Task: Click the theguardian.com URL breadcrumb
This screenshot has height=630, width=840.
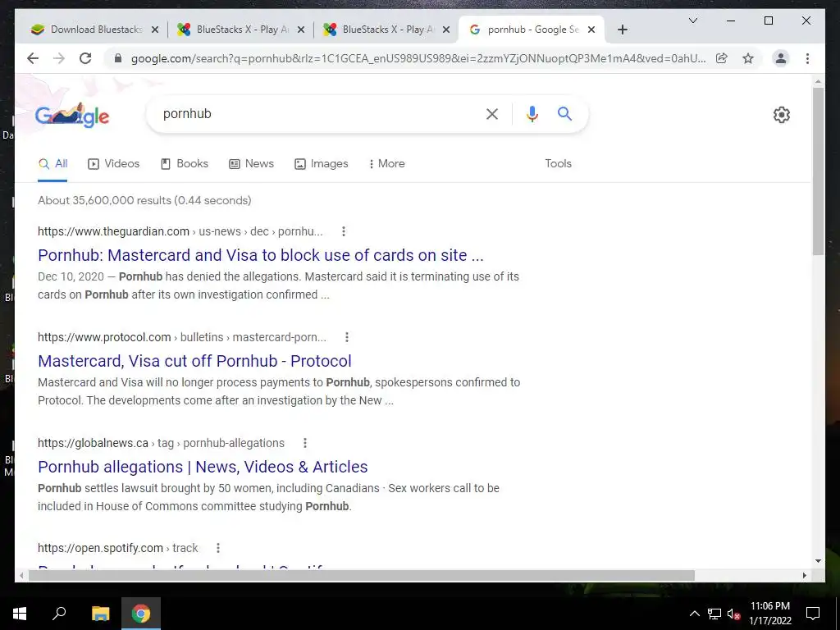Action: (180, 231)
